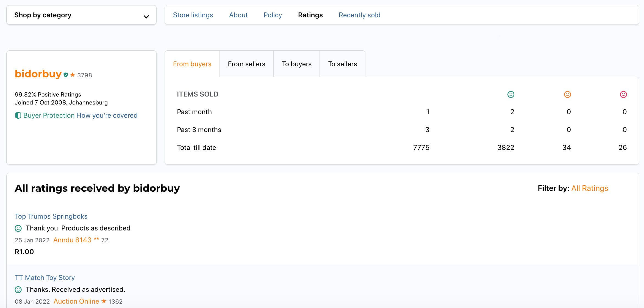Click the orange neutral face column header
Viewport: 644px width, 308px height.
tap(567, 94)
